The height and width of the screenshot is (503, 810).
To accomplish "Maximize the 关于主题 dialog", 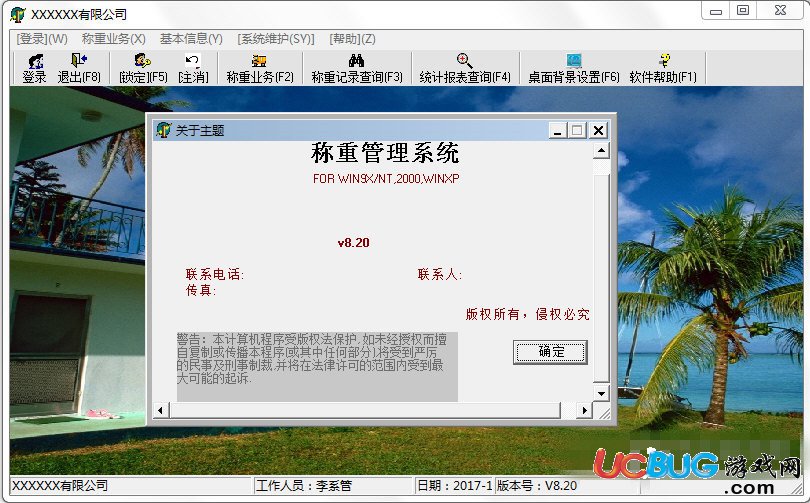I will (578, 130).
